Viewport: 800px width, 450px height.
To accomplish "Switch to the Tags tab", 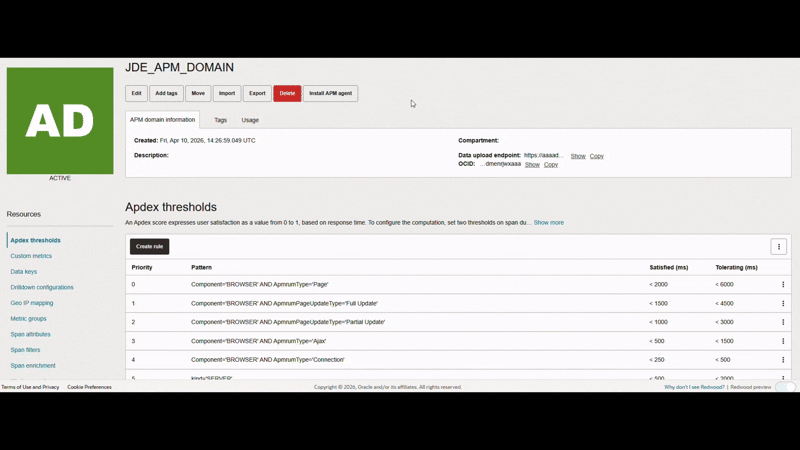I will (x=220, y=120).
